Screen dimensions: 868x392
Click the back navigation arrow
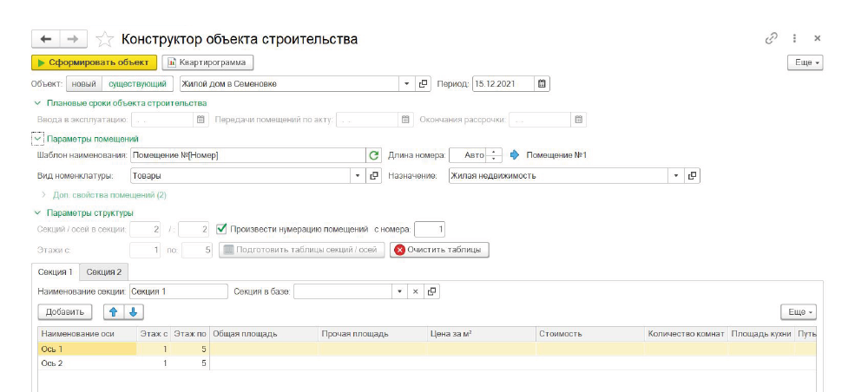click(x=46, y=39)
